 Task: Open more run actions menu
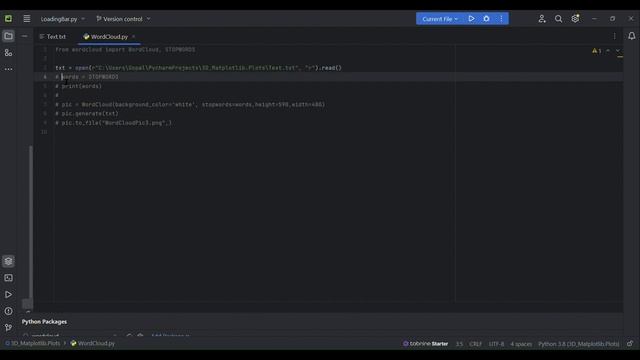[x=501, y=19]
